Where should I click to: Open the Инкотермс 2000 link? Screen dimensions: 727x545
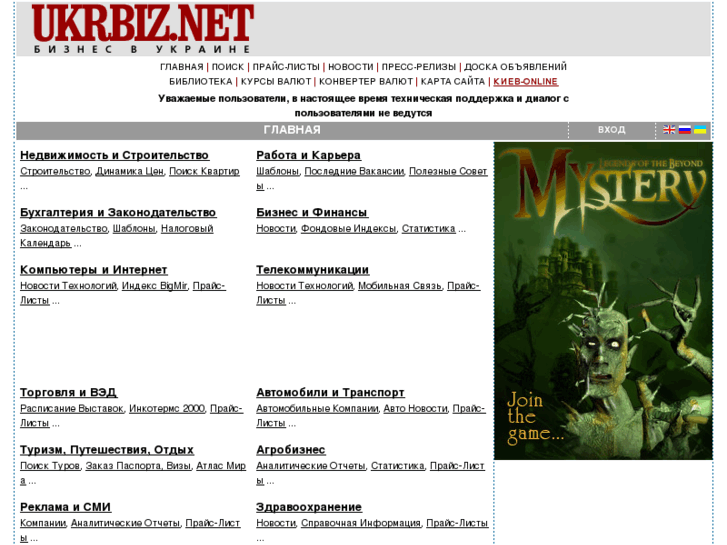pos(167,409)
